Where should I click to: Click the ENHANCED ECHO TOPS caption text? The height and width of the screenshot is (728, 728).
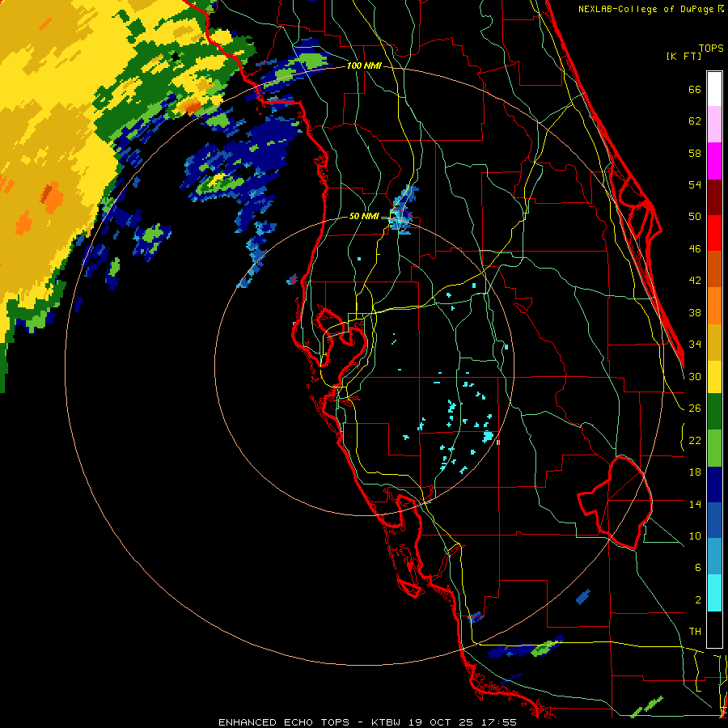[283, 722]
